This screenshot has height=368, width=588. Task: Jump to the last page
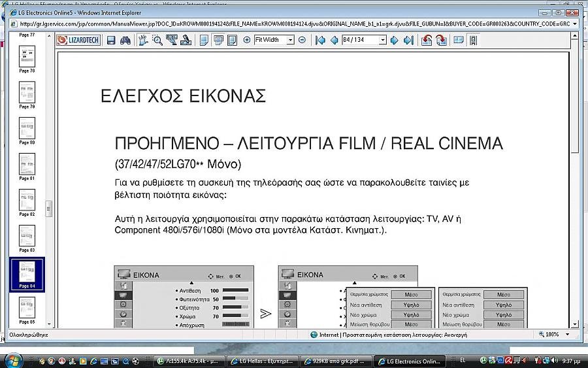coord(408,40)
